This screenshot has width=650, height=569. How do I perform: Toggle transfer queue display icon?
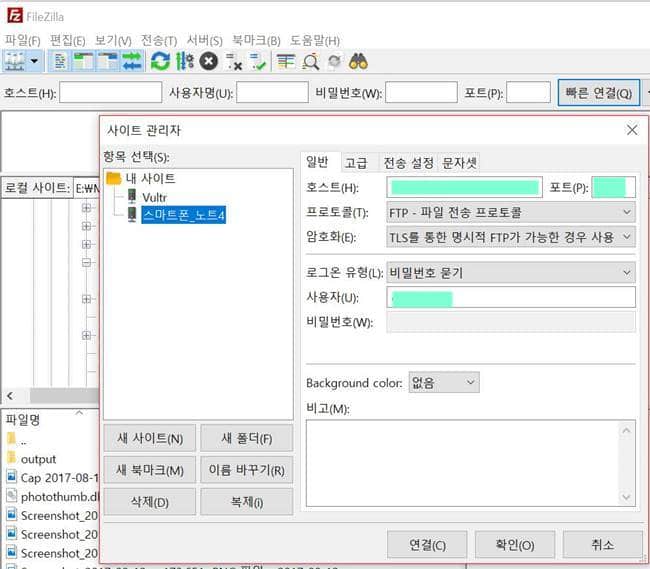(x=132, y=61)
